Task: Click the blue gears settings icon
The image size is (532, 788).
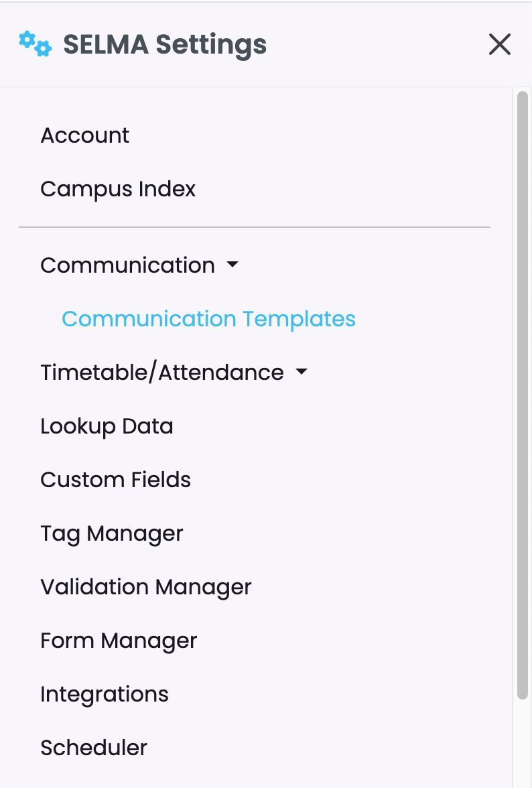Action: click(35, 44)
